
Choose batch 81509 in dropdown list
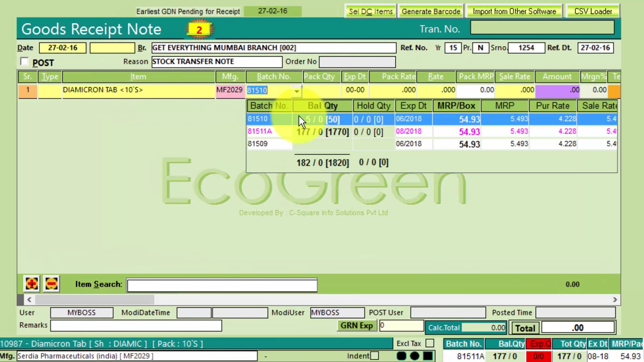tap(258, 144)
